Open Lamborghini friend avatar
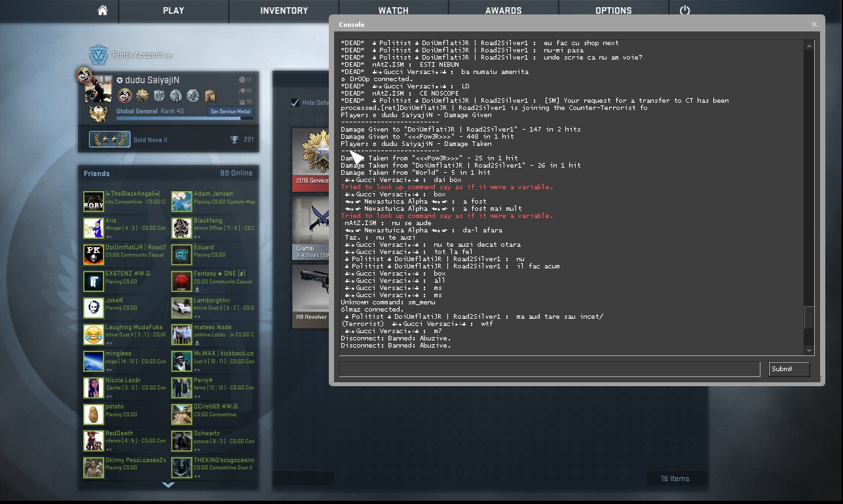The width and height of the screenshot is (843, 504). 181,308
